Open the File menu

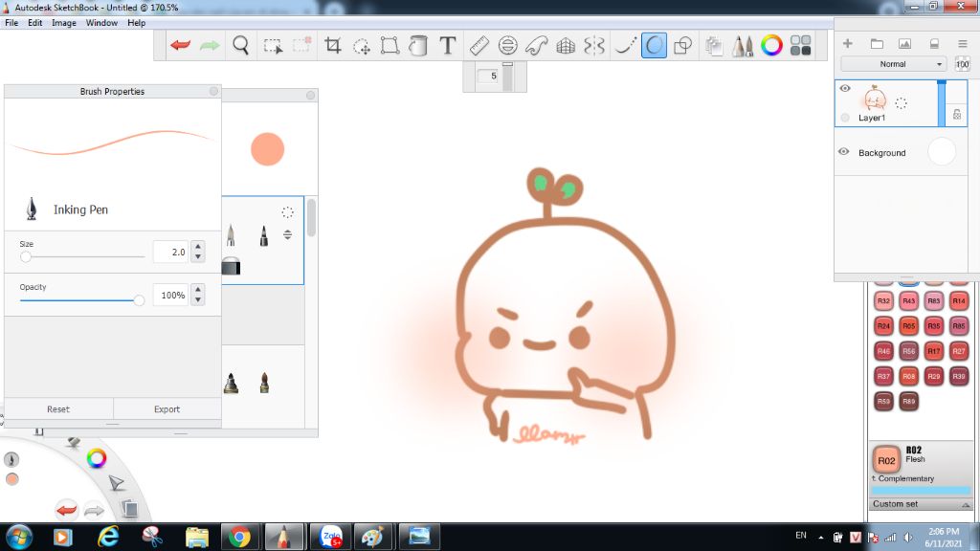click(x=11, y=23)
